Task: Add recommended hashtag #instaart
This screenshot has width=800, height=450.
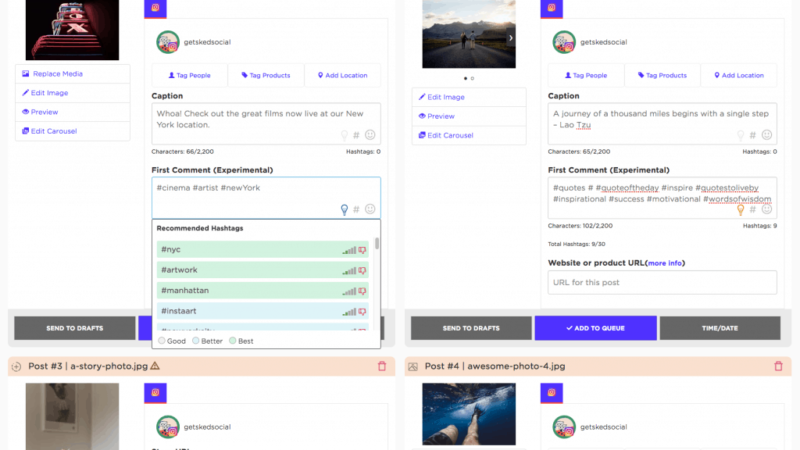Action: tap(262, 311)
